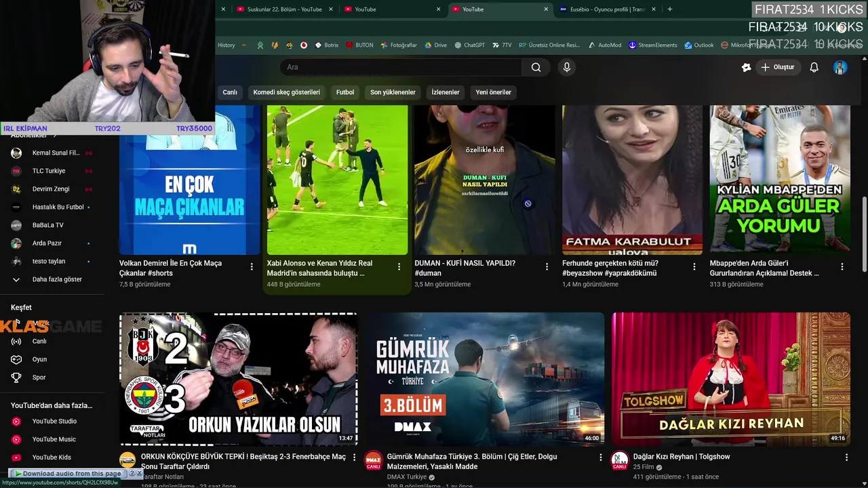Select the Son yüklenenler filter chip
The image size is (868, 488).
(x=393, y=92)
